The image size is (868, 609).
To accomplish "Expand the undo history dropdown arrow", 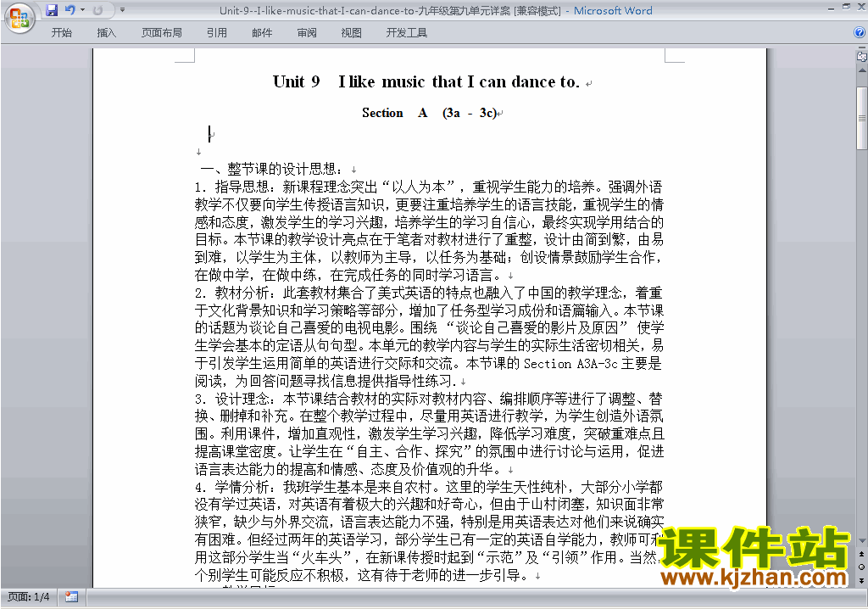I will click(82, 10).
